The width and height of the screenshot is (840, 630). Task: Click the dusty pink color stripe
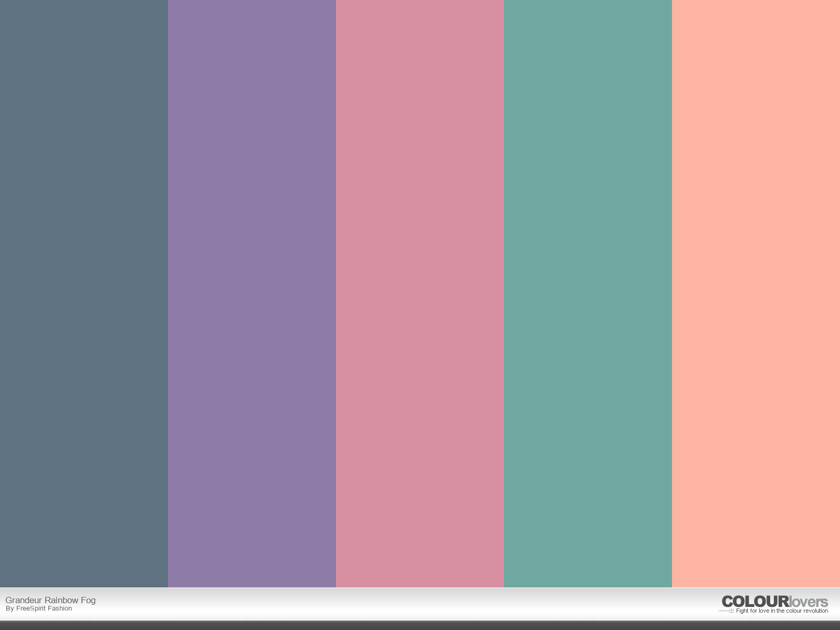point(420,293)
